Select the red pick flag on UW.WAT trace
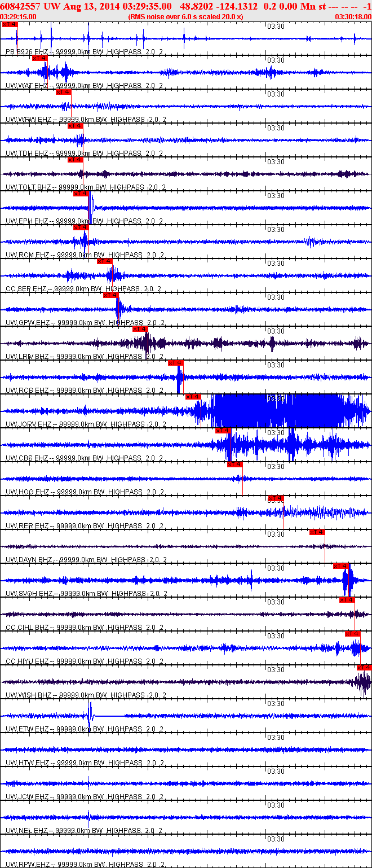The width and height of the screenshot is (372, 868). (40, 58)
